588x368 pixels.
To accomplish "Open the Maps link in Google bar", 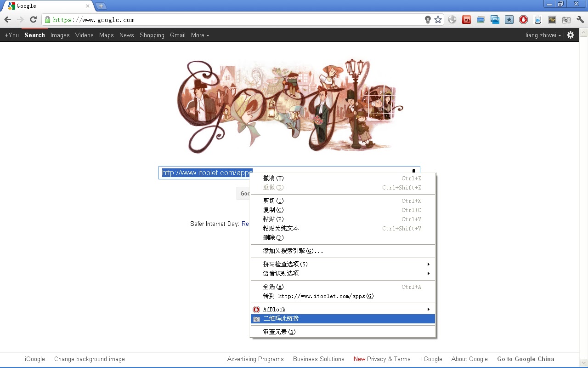I will click(x=107, y=35).
